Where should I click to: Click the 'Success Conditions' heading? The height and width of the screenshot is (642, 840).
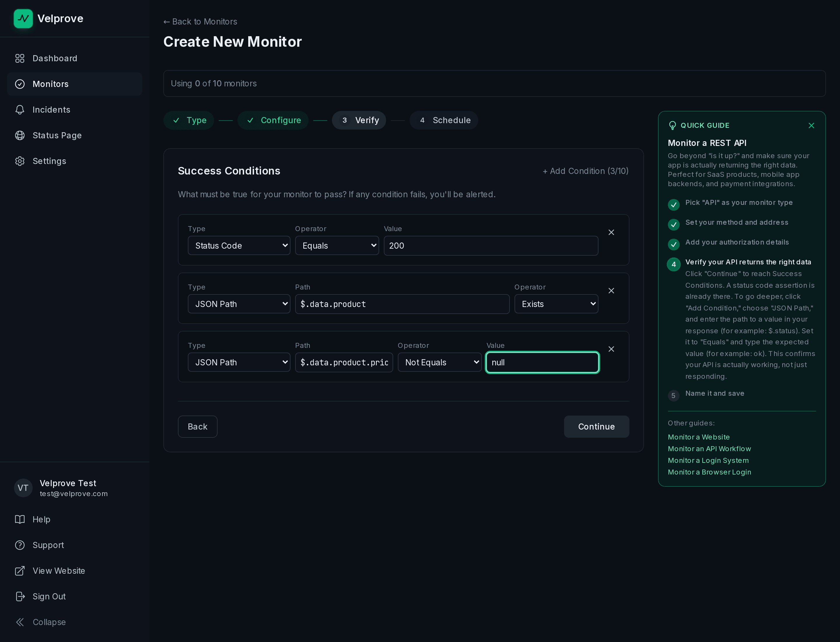pyautogui.click(x=229, y=171)
